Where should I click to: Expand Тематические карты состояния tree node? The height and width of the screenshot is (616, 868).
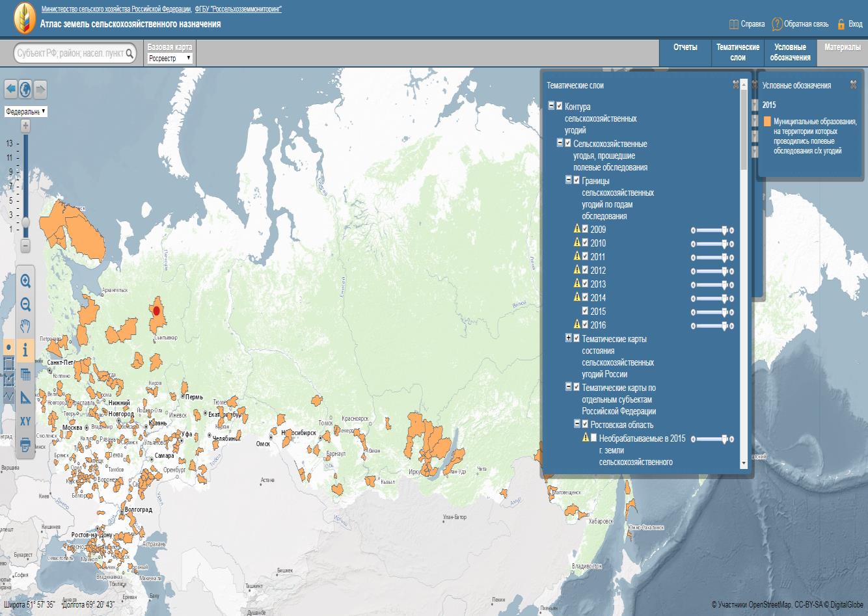(x=568, y=338)
